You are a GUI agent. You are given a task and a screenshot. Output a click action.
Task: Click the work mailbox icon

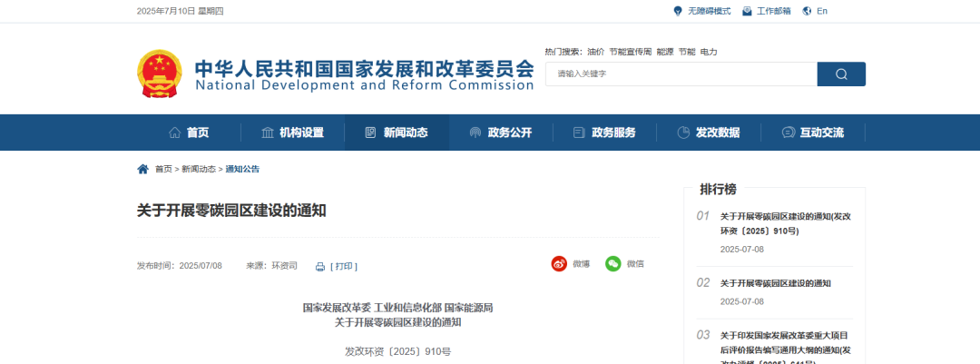(747, 11)
